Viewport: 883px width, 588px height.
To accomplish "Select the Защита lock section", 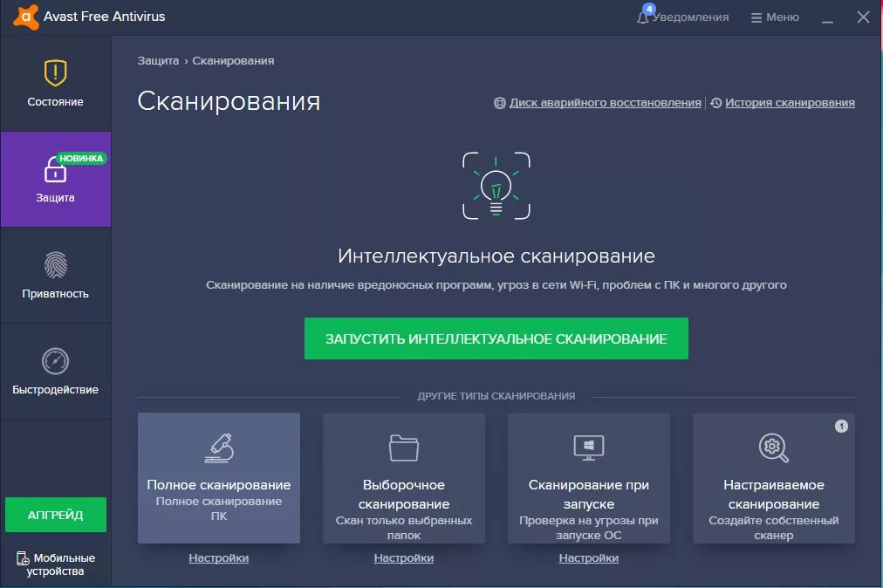I will tap(55, 179).
